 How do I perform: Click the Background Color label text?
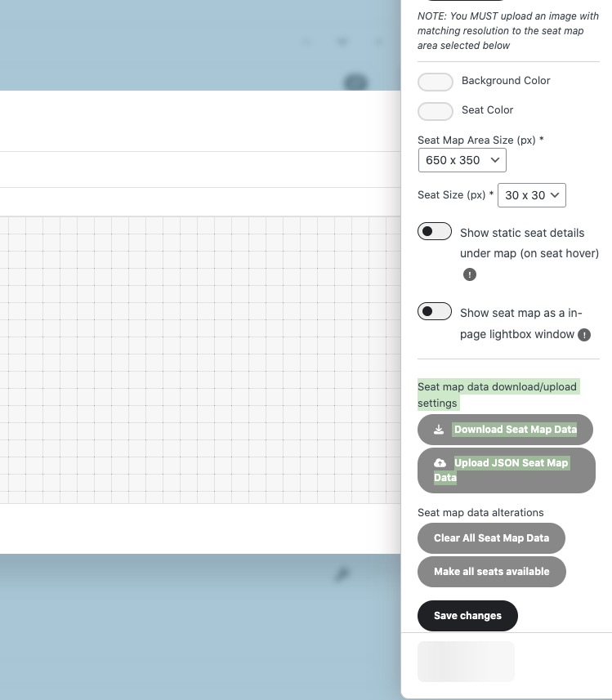click(506, 81)
